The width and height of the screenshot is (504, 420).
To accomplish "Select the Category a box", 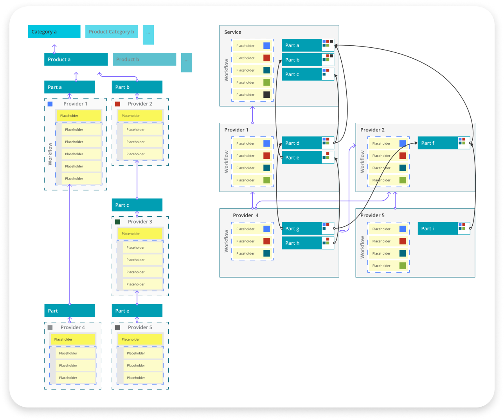I will click(54, 31).
